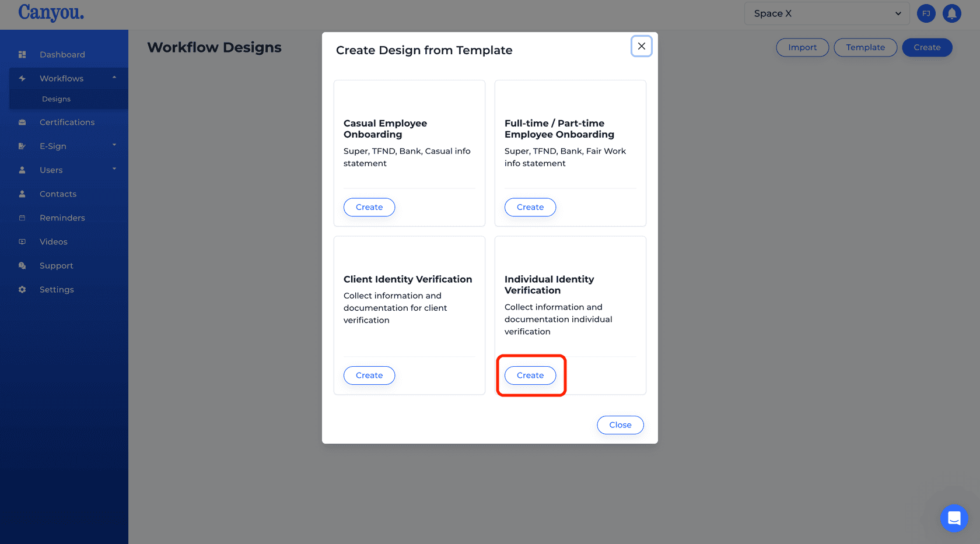Screen dimensions: 980x544
Task: Select the Support icon in the sidebar
Action: click(22, 265)
